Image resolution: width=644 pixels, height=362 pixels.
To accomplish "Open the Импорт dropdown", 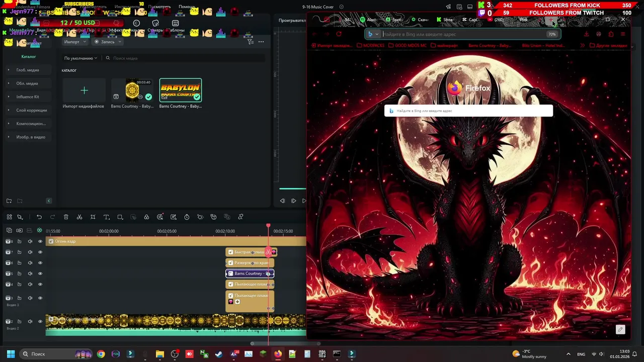I will [74, 42].
